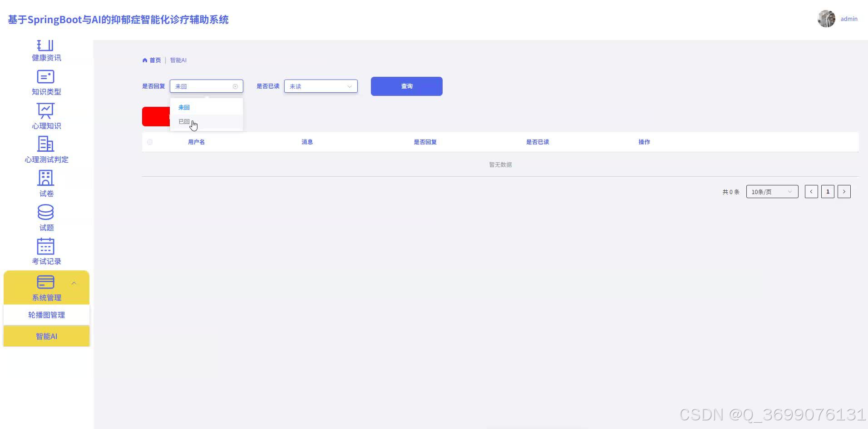
Task: Click the 试题 database icon
Action: click(x=45, y=212)
